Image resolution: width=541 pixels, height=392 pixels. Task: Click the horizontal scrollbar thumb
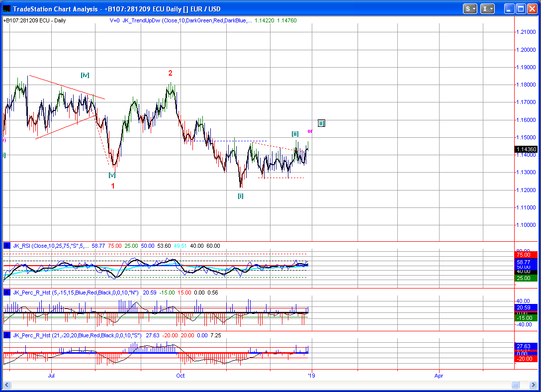(515, 385)
